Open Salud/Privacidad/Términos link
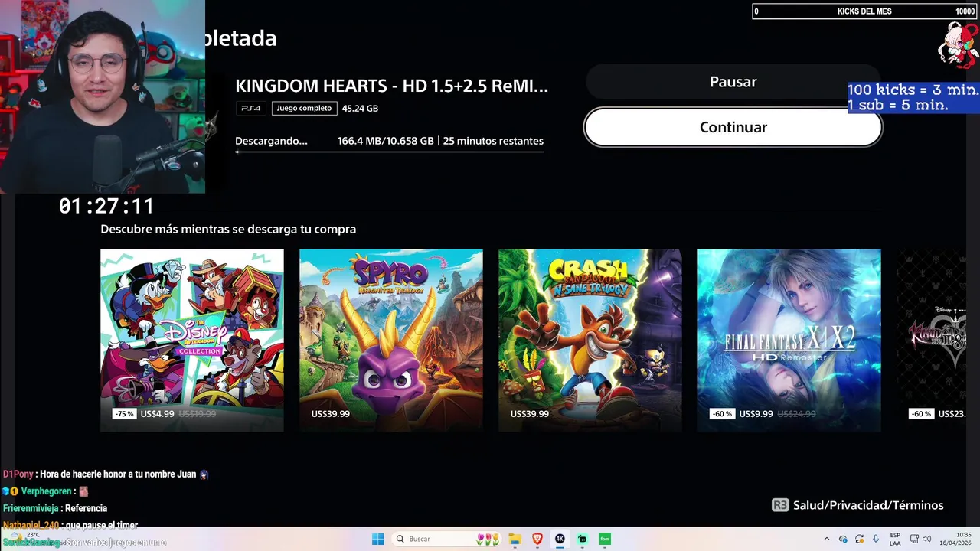Viewport: 980px width, 551px height. point(868,505)
